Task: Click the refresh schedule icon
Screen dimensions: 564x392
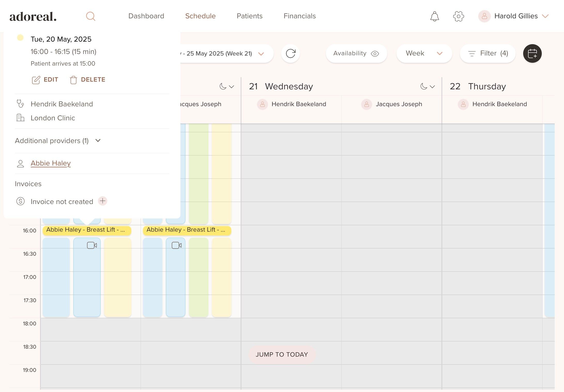Action: (x=290, y=53)
